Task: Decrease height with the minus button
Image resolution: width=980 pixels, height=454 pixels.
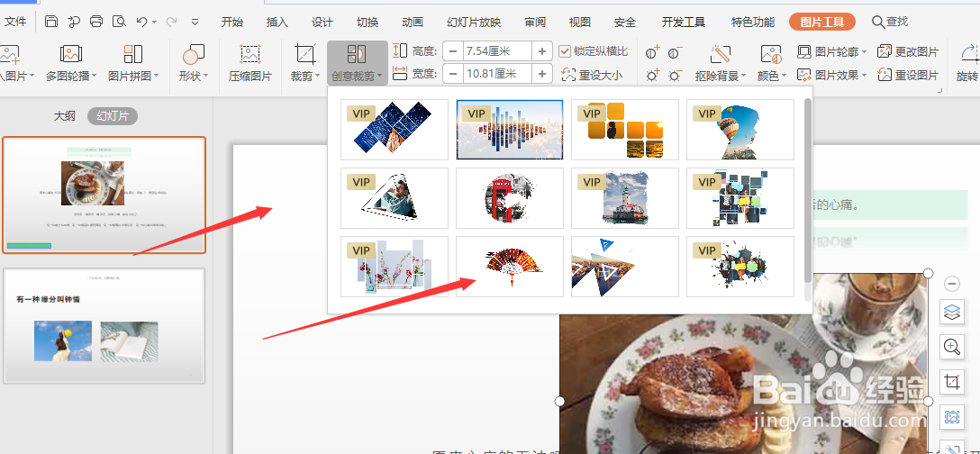Action: [452, 51]
